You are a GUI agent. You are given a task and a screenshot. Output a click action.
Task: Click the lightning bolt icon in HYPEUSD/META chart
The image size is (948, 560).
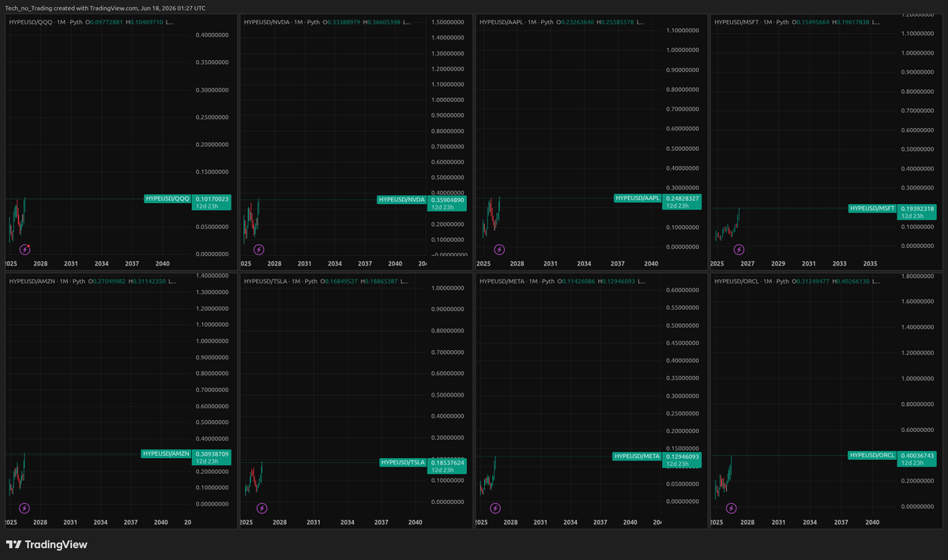495,508
